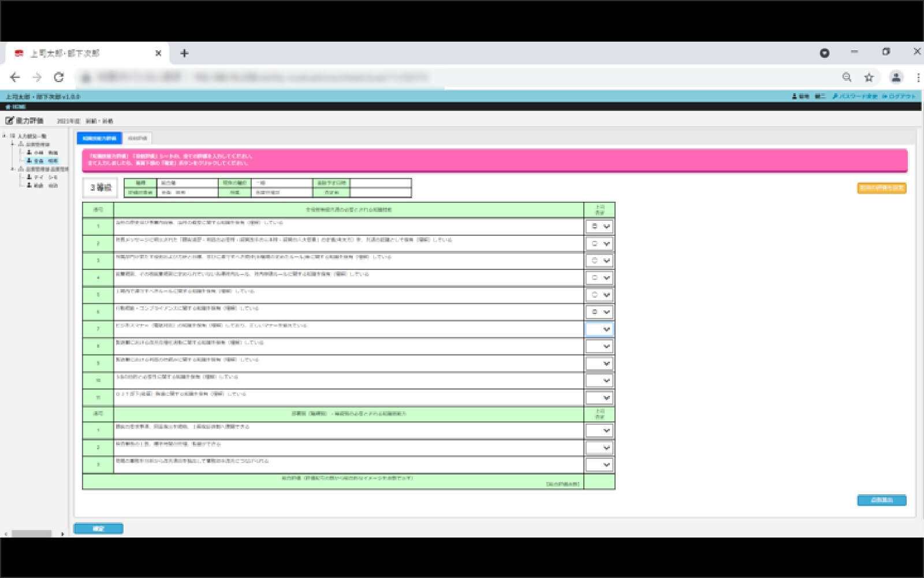Open the row 1 rating dropdown in lower table
The image size is (924, 578).
coord(599,431)
